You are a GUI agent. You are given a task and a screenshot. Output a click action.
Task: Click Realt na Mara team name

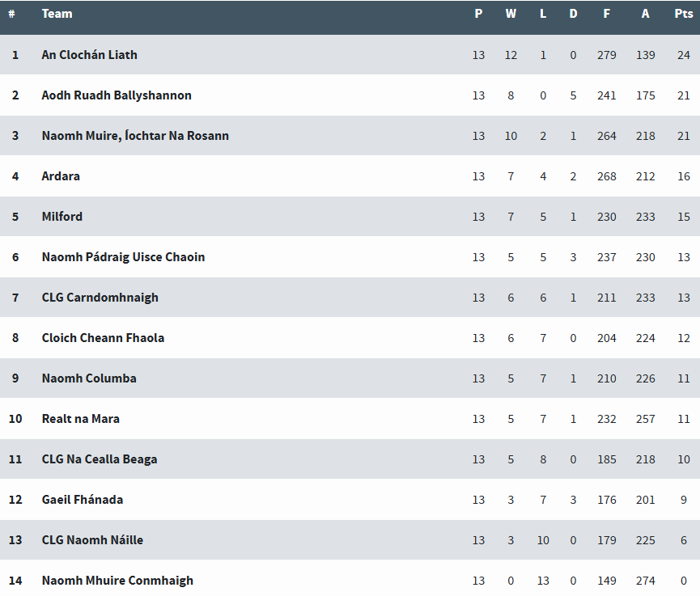(80, 419)
